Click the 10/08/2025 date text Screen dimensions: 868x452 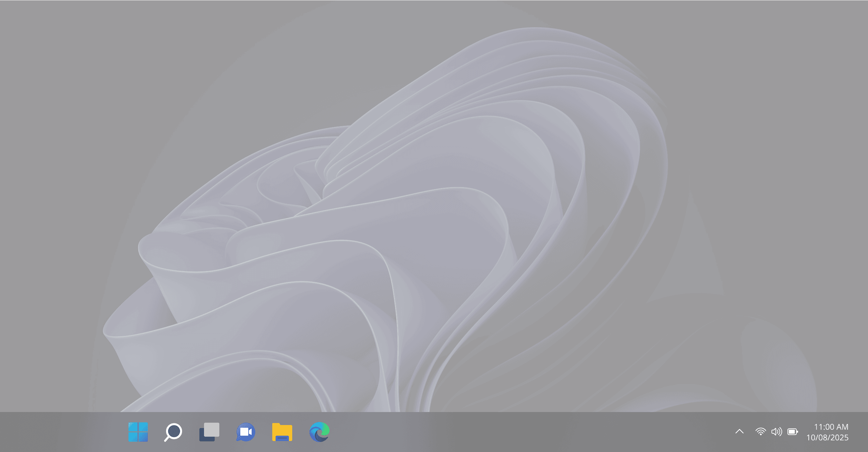[x=827, y=437]
